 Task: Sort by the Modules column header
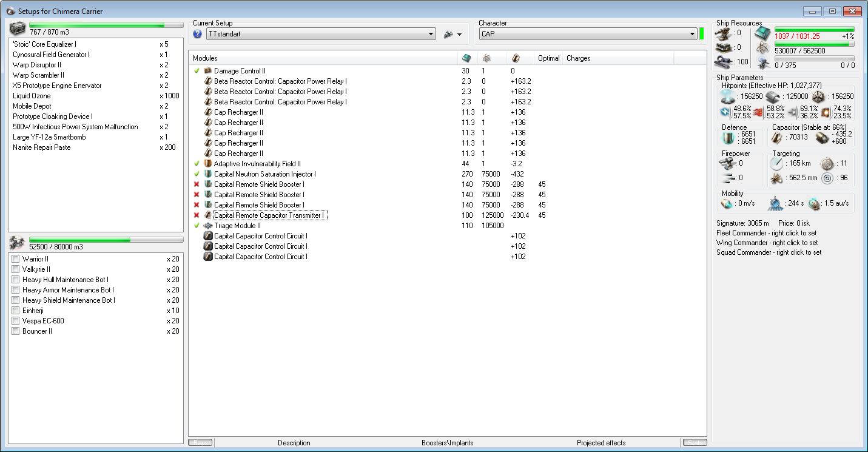coord(323,58)
